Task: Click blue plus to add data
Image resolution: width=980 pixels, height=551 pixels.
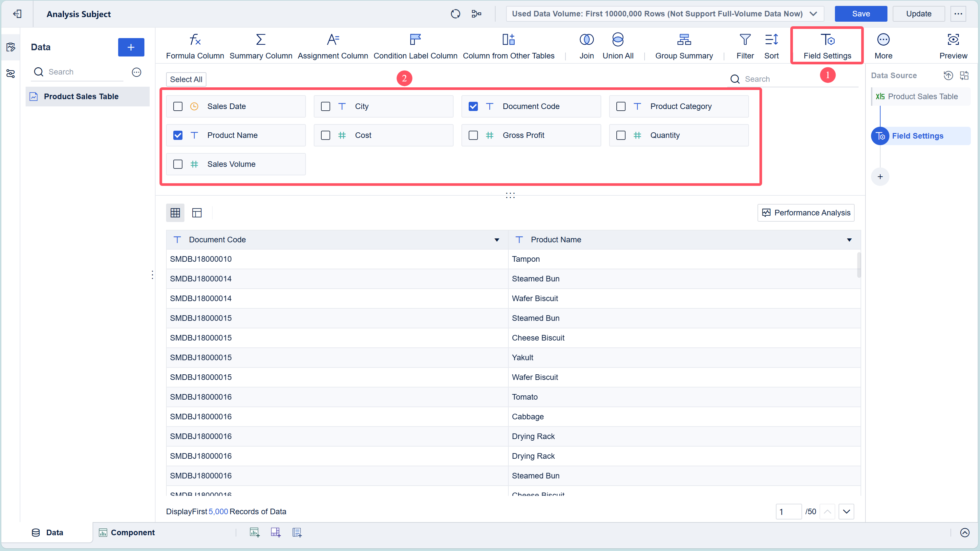Action: (x=131, y=47)
